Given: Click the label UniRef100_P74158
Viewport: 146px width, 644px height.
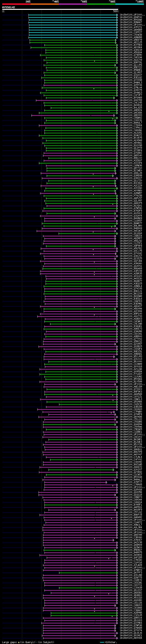Looking at the screenshot, I should tap(131, 196).
